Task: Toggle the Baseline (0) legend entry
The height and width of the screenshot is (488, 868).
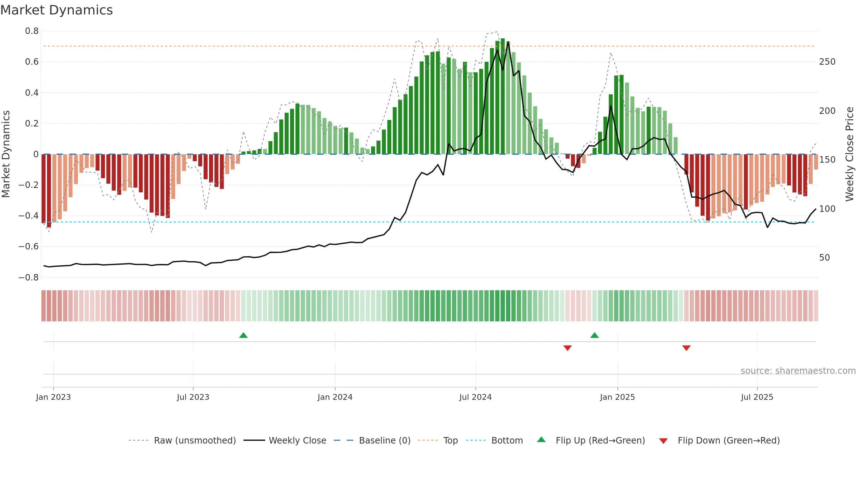Action: click(372, 440)
